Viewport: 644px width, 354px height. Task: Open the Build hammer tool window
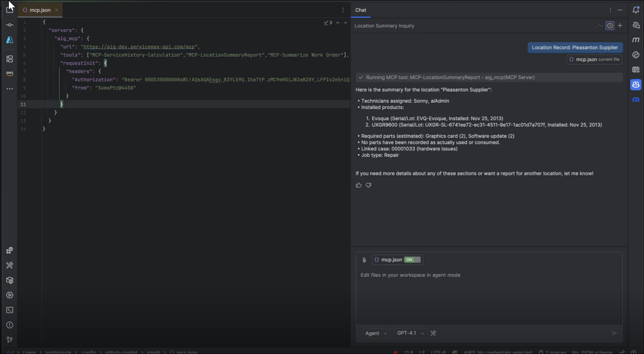point(10,265)
